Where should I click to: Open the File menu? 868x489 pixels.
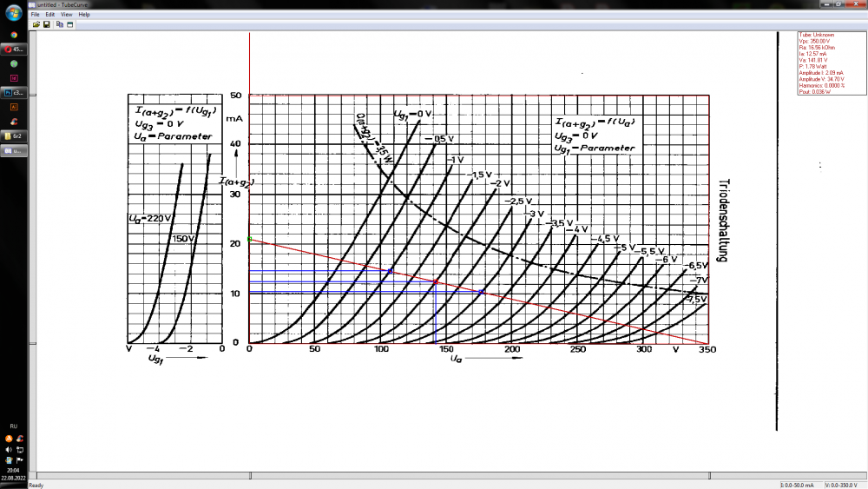(x=36, y=15)
